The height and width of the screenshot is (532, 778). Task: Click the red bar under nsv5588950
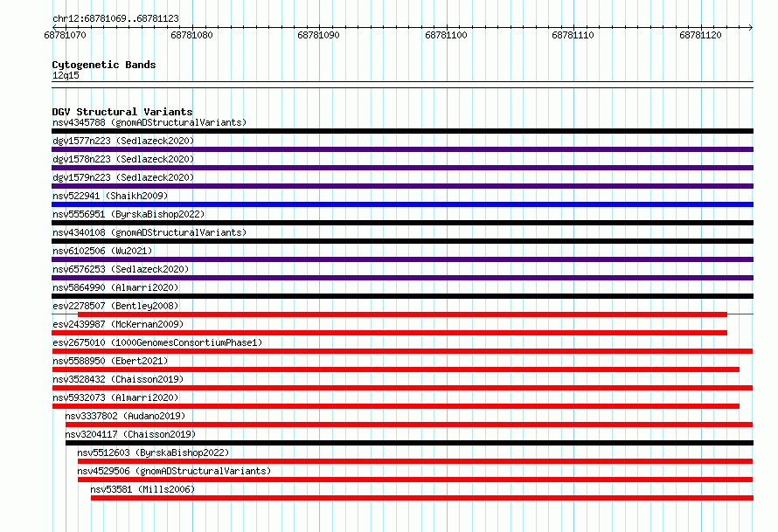click(x=395, y=370)
